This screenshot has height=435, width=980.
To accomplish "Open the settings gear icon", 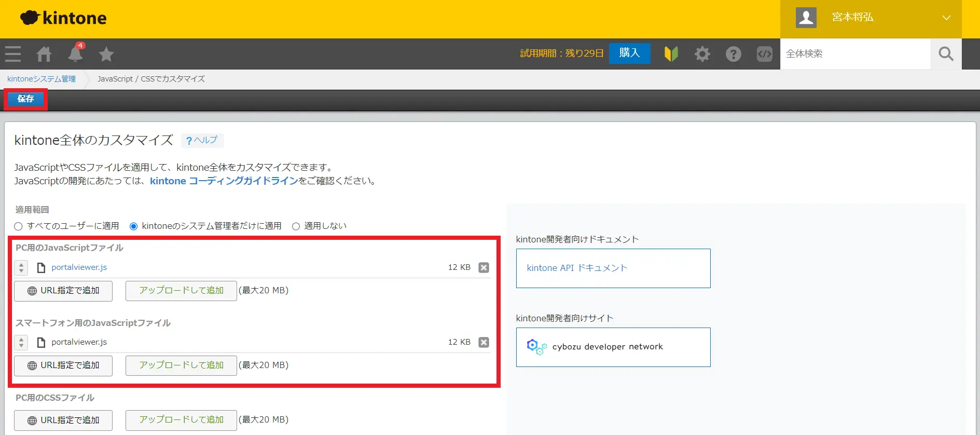I will point(702,53).
